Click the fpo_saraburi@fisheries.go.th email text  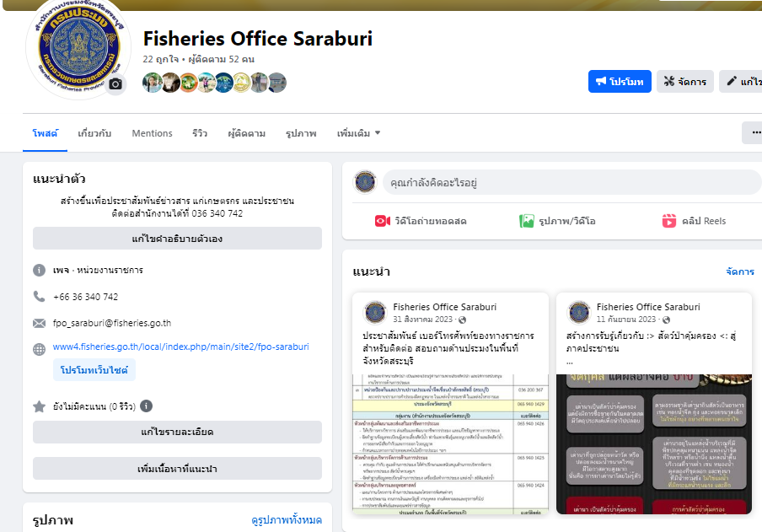(112, 323)
